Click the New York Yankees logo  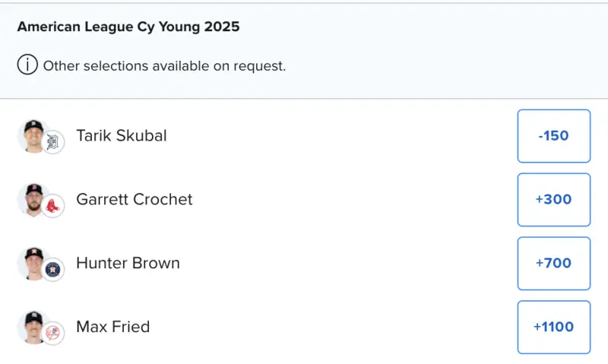(52, 334)
